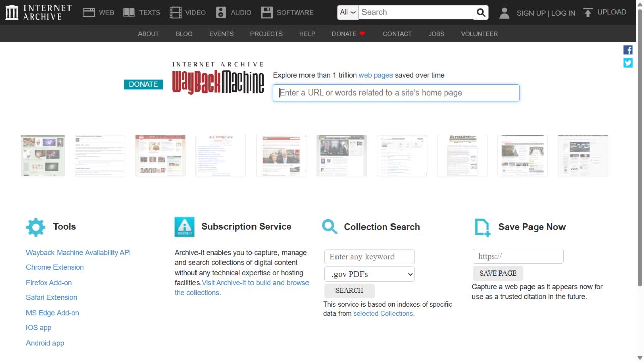The height and width of the screenshot is (362, 644).
Task: Open the Software floppy disk icon
Action: coord(267,12)
